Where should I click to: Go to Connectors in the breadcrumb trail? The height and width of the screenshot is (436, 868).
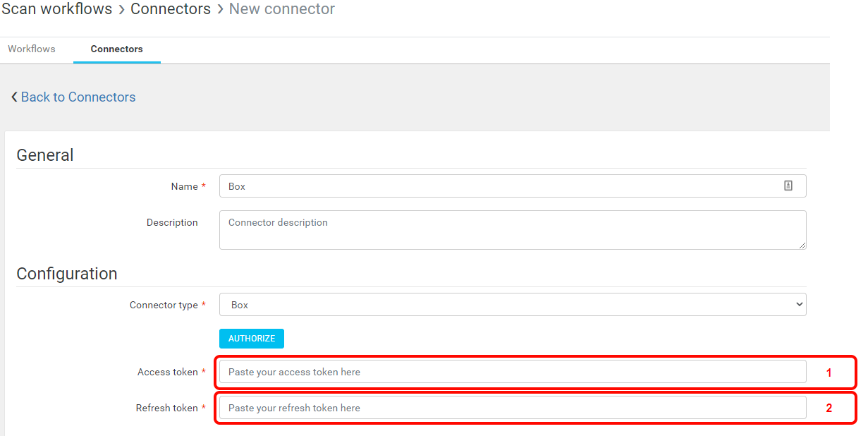[x=171, y=9]
